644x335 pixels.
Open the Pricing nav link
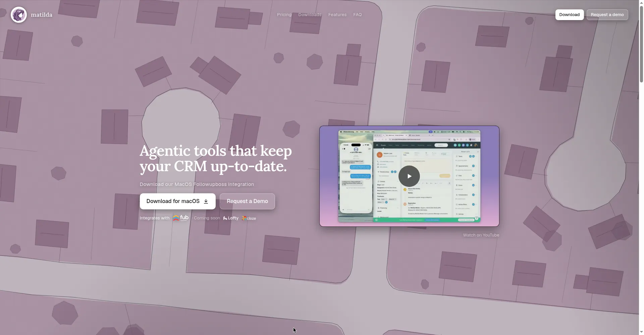pyautogui.click(x=284, y=15)
